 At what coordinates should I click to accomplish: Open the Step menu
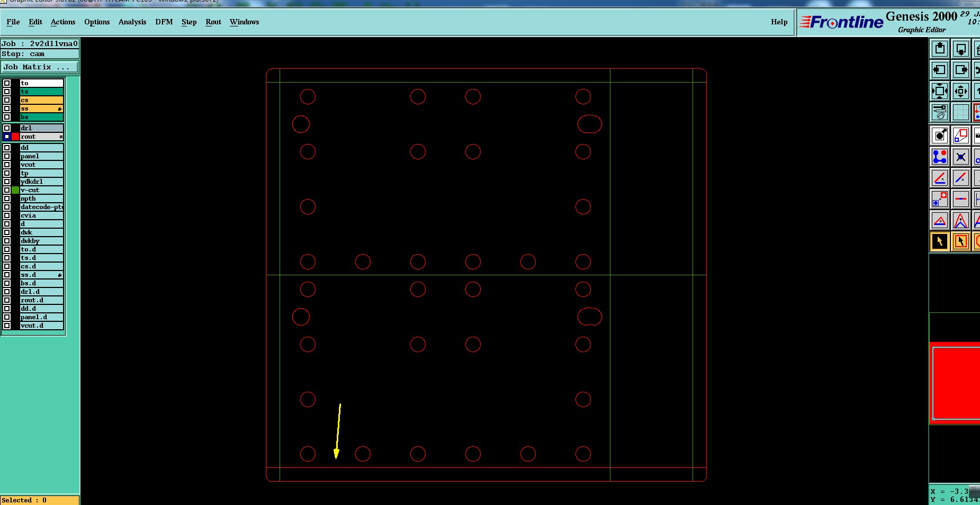[x=189, y=22]
